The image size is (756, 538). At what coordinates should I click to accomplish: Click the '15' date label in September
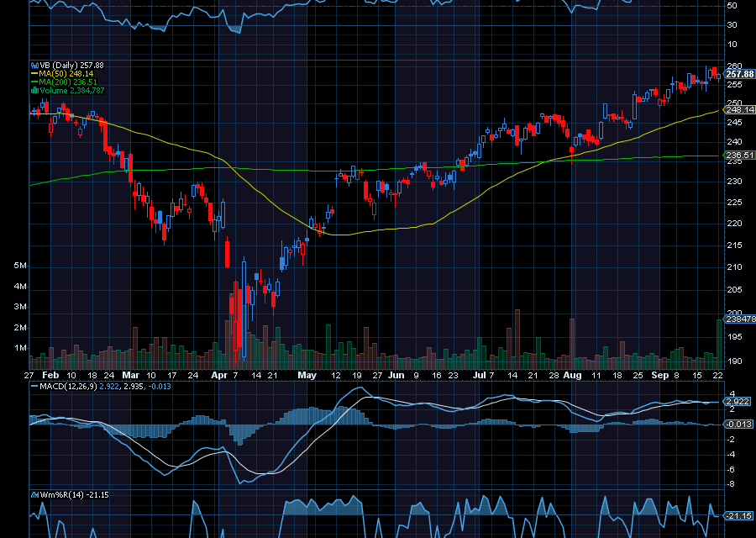click(x=697, y=376)
